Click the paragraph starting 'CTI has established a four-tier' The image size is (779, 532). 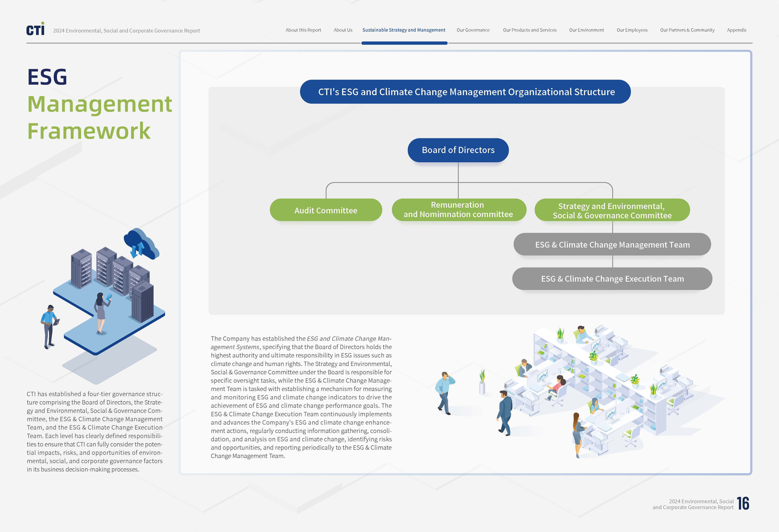(x=95, y=432)
